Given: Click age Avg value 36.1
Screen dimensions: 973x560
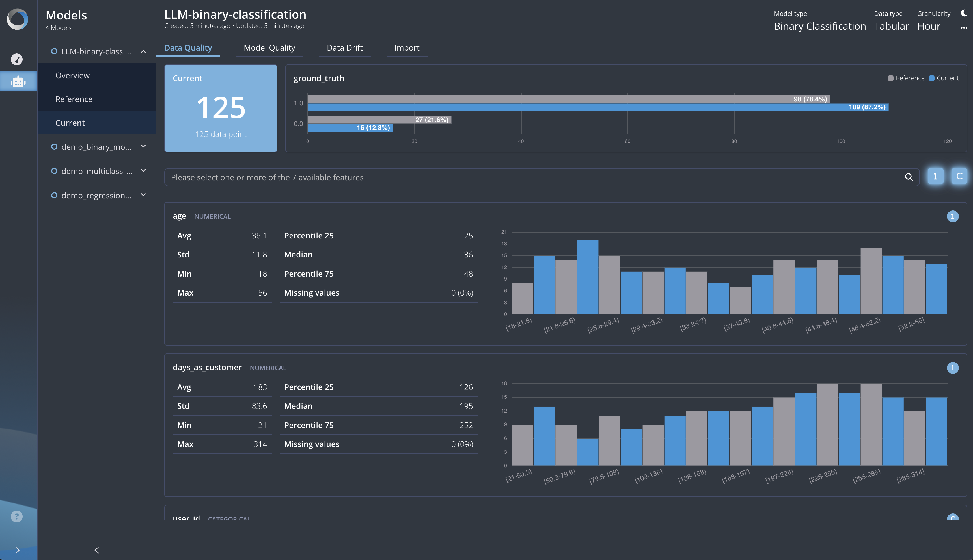Looking at the screenshot, I should coord(259,235).
